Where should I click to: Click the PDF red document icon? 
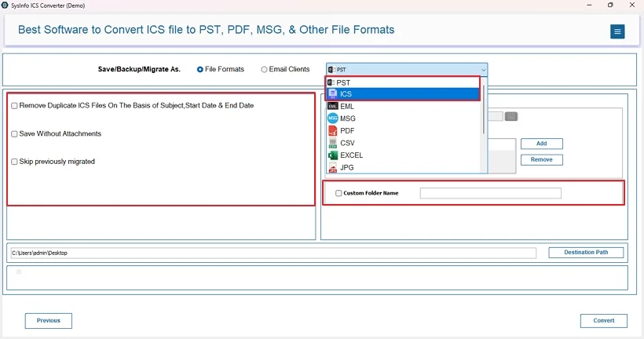click(x=333, y=130)
